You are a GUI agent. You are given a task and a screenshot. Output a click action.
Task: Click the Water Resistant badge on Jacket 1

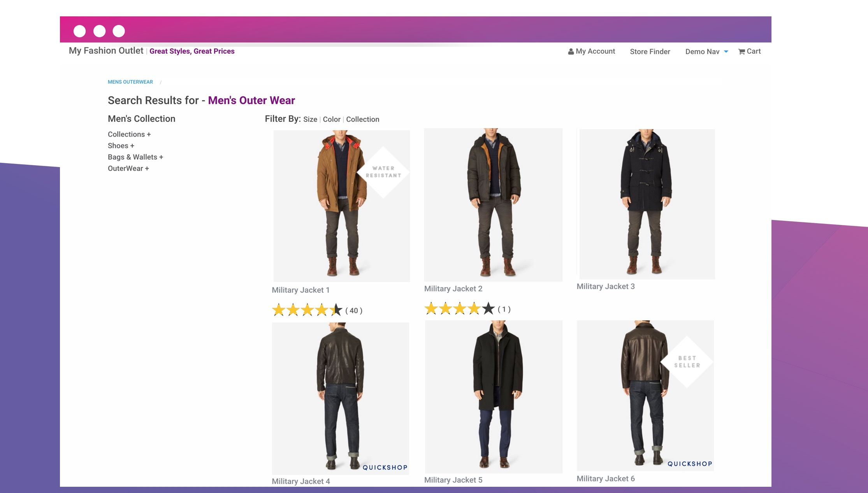(x=383, y=172)
